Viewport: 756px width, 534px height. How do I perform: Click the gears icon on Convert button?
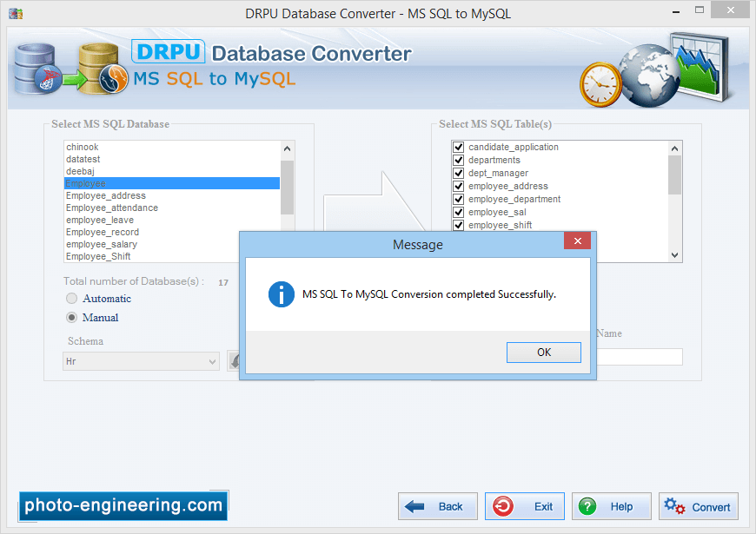(674, 506)
